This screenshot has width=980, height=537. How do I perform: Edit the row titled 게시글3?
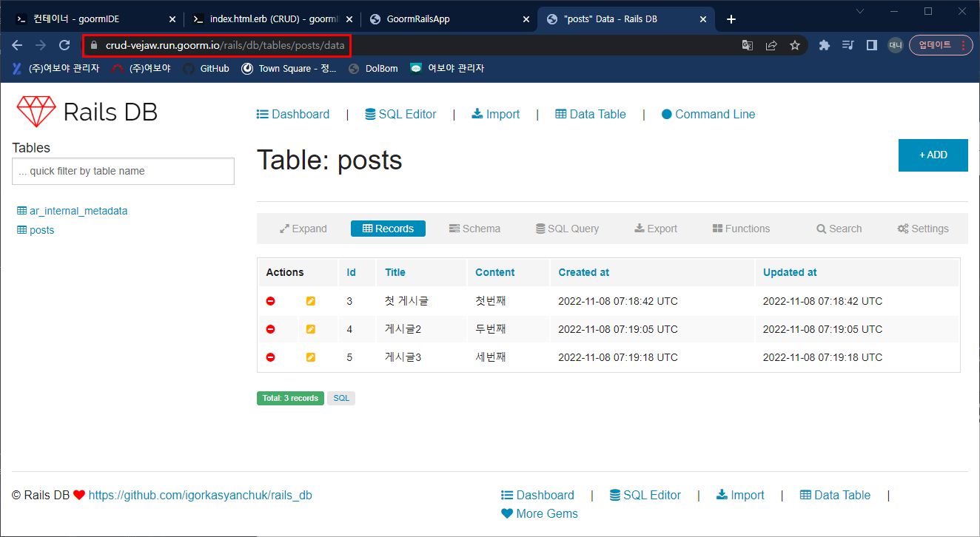[311, 357]
